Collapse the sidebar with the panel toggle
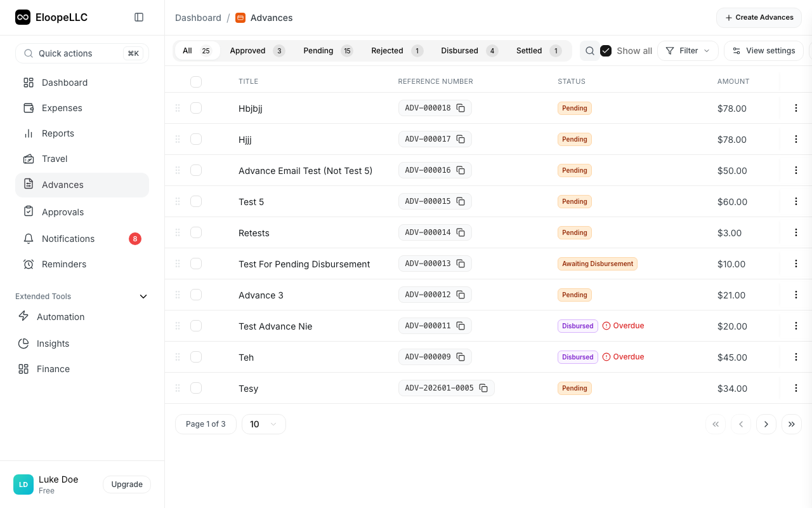The height and width of the screenshot is (508, 812). point(139,17)
